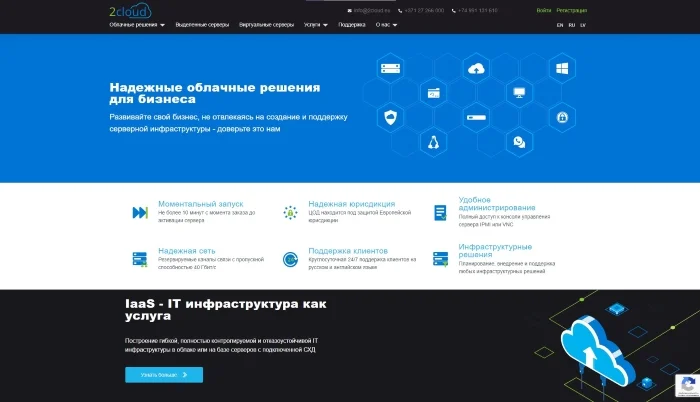
Task: Click the Надежная сеть heading
Action: (187, 251)
